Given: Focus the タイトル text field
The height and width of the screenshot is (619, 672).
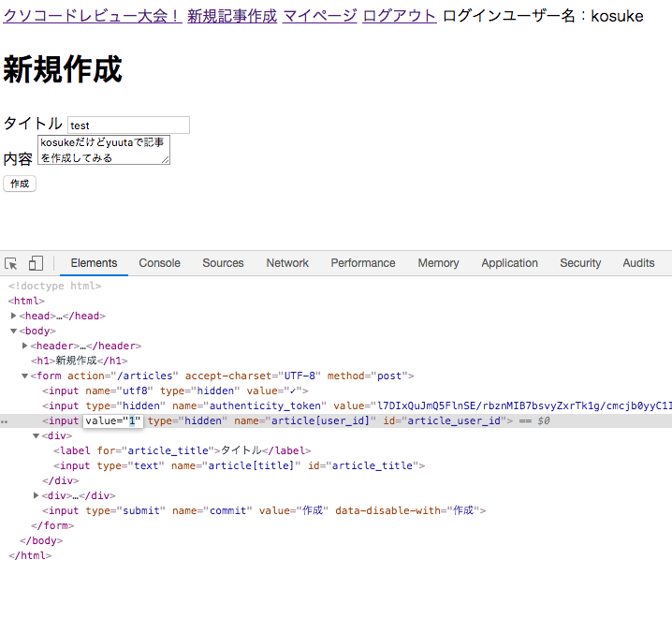Looking at the screenshot, I should (x=128, y=125).
